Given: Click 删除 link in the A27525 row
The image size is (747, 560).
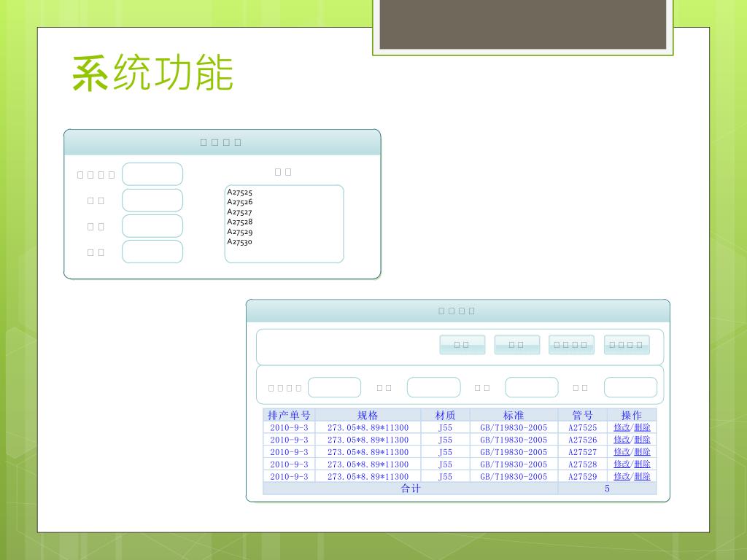Looking at the screenshot, I should [642, 427].
